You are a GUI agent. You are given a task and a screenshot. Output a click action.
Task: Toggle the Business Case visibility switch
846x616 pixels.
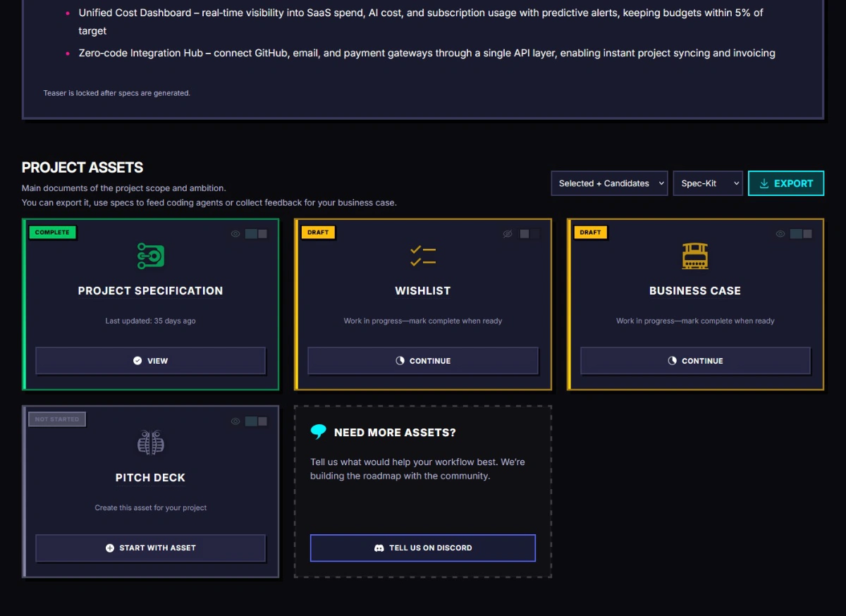pos(801,234)
